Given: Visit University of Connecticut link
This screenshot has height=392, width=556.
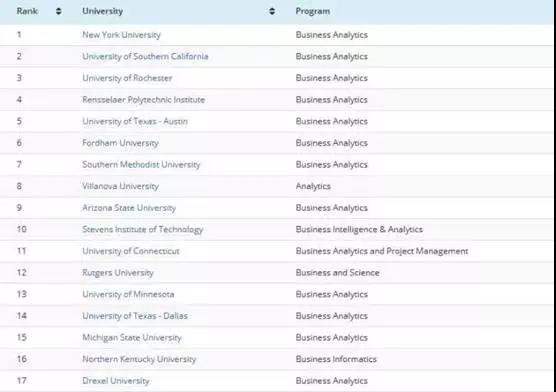Looking at the screenshot, I should pos(131,251).
